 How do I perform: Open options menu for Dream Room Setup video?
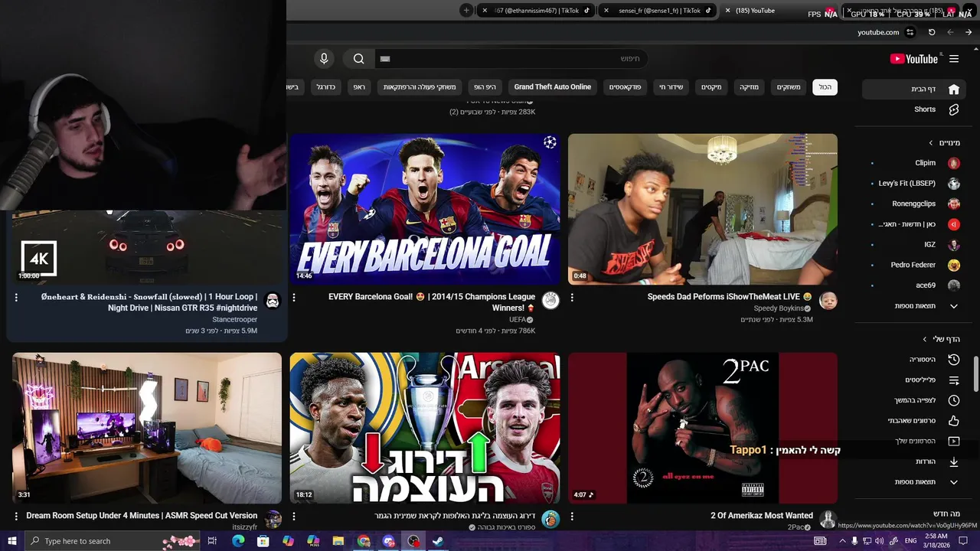click(16, 516)
